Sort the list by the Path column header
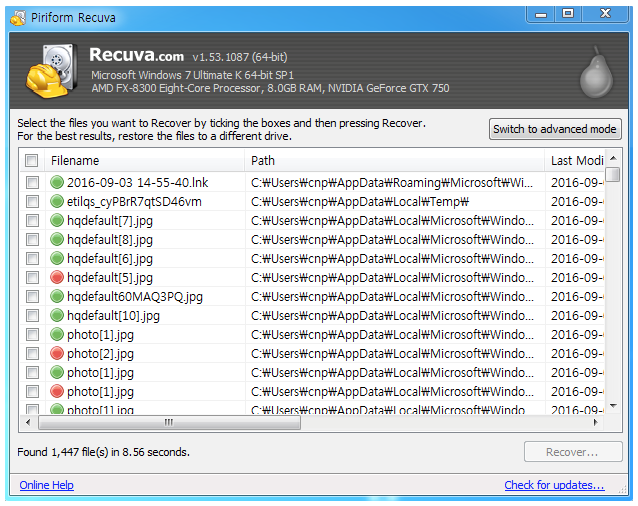The height and width of the screenshot is (506, 638). [x=395, y=161]
